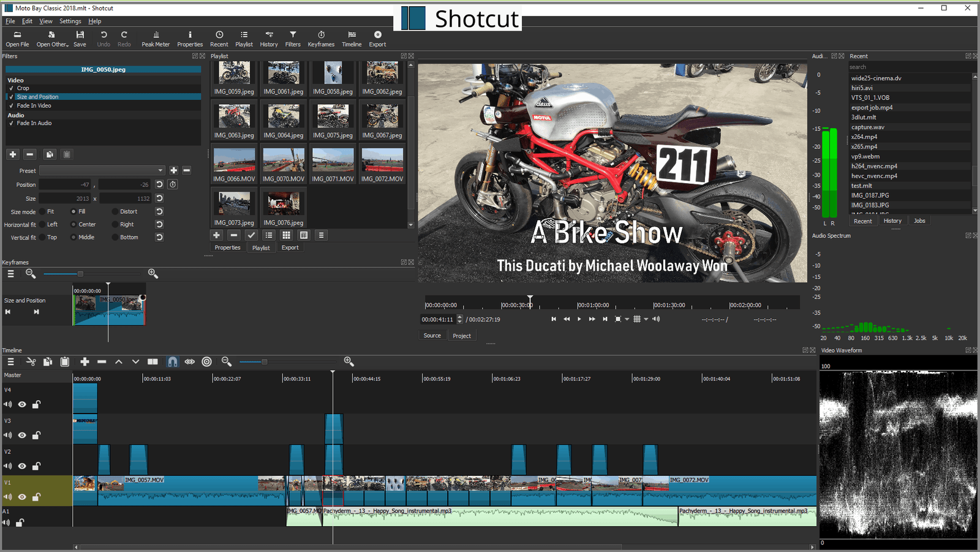
Task: Open the Edit menu
Action: point(28,21)
